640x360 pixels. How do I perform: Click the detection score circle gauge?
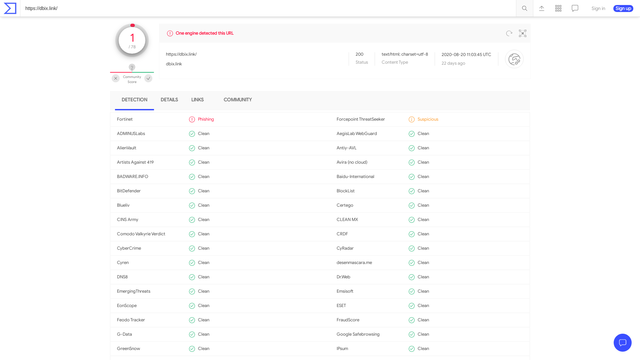(132, 40)
